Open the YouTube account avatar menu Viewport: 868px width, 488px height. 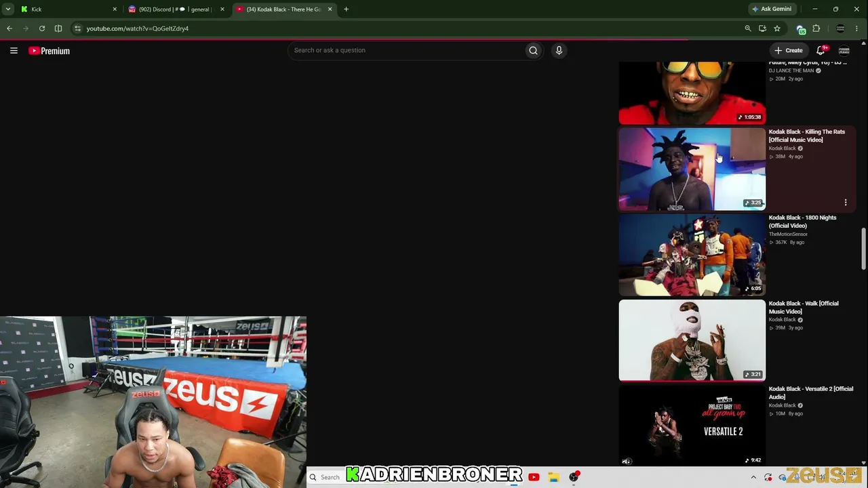[844, 50]
